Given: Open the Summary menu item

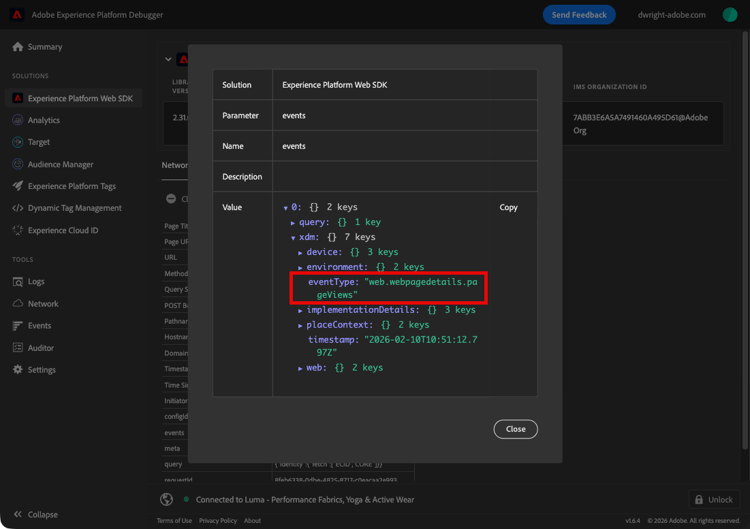Looking at the screenshot, I should (45, 47).
